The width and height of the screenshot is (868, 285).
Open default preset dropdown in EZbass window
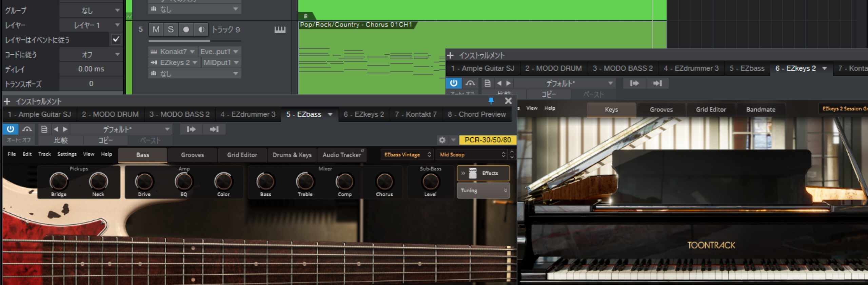click(121, 129)
